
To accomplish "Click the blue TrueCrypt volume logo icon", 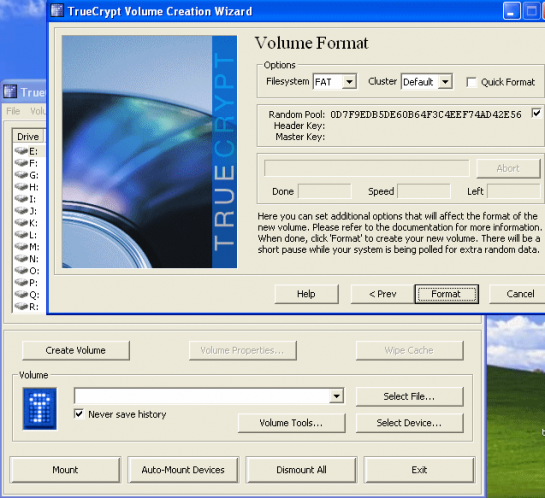I will coord(40,409).
